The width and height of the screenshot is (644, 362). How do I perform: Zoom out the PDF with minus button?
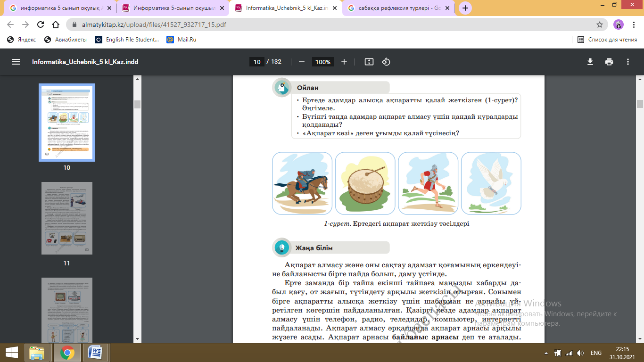pos(302,62)
